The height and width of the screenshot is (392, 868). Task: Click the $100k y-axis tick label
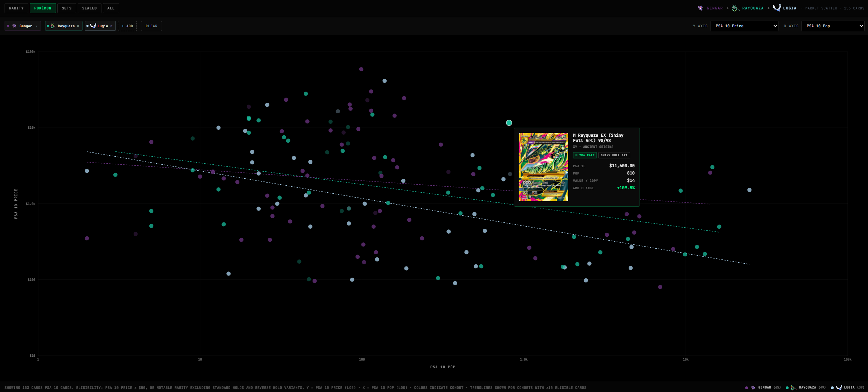pyautogui.click(x=30, y=52)
